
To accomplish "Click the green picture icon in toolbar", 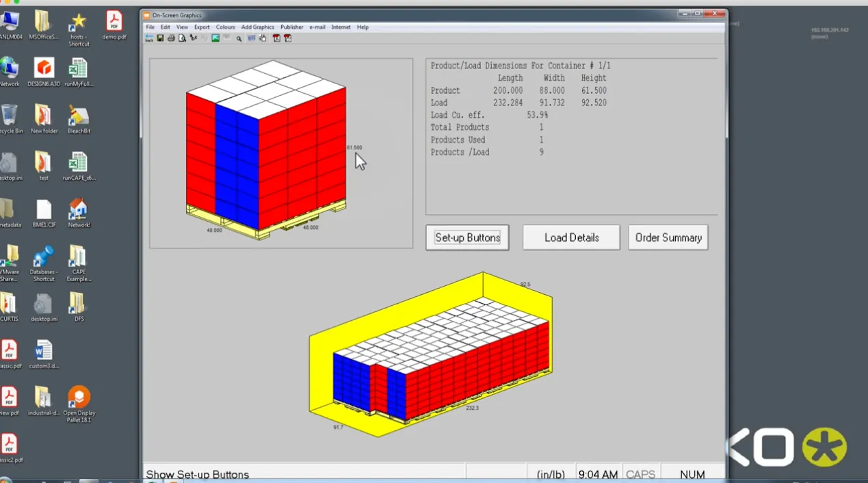I will click(x=215, y=38).
